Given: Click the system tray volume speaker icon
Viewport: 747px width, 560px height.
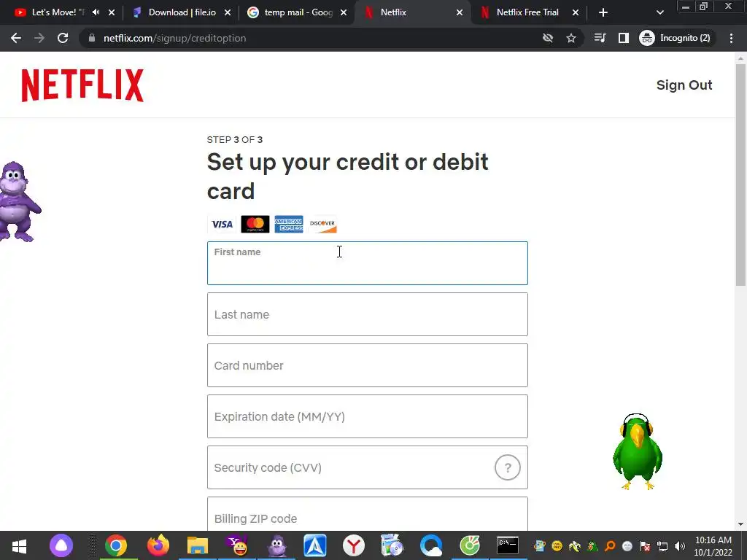Looking at the screenshot, I should (x=680, y=546).
